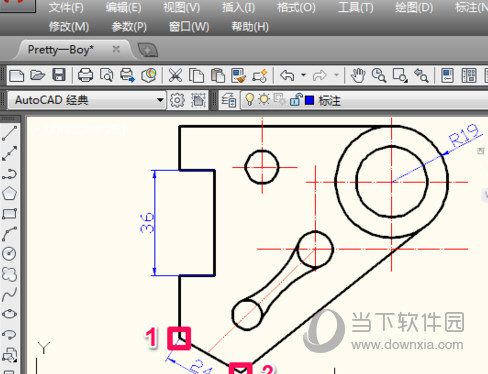This screenshot has width=488, height=374.
Task: Select the Polygon tool
Action: [x=9, y=194]
